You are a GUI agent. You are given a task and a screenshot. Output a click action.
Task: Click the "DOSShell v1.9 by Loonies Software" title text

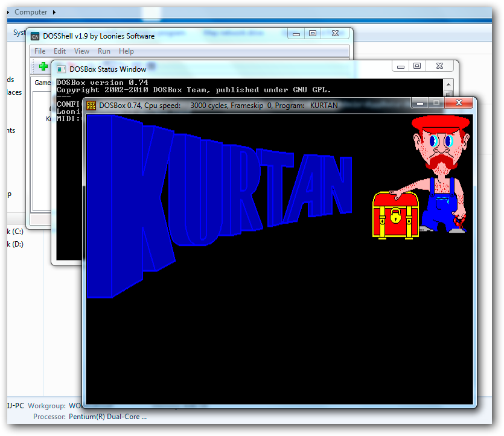click(98, 36)
